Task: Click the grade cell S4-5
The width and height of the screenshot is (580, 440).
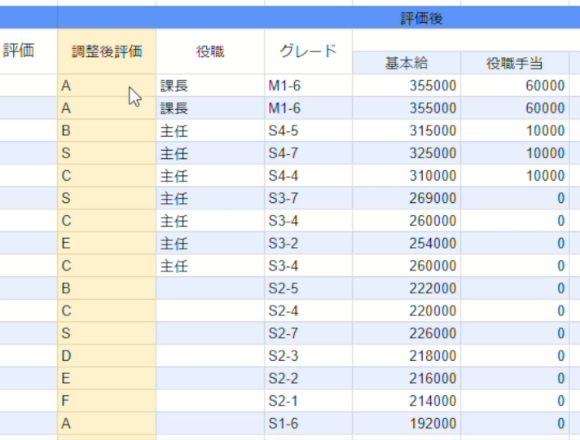Action: click(x=308, y=131)
